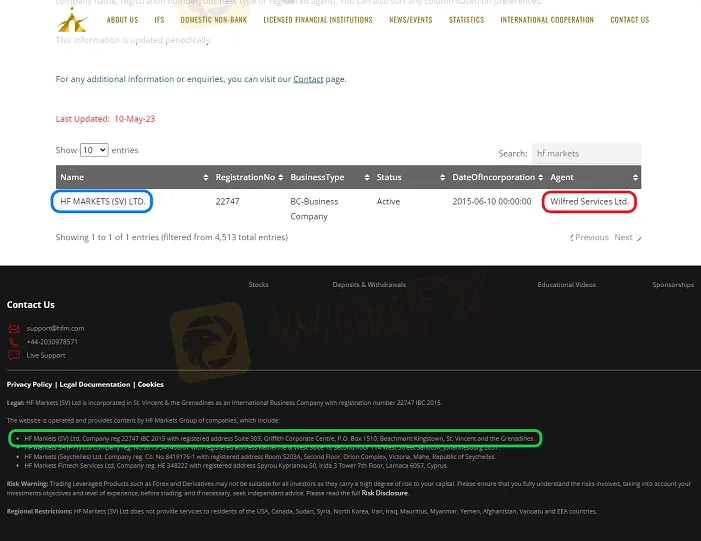Click the HF Markets Fintech Services Ltd line
Screen dimensions: 701x541
tap(236, 466)
